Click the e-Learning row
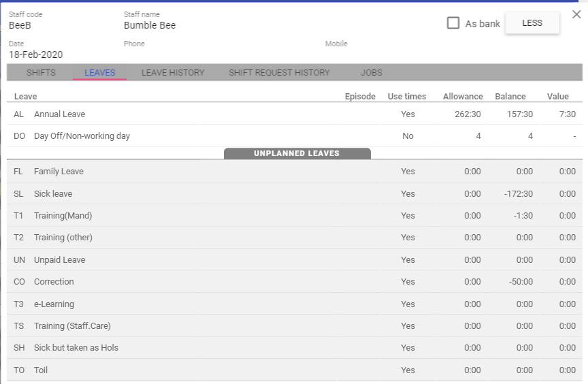 [x=54, y=304]
